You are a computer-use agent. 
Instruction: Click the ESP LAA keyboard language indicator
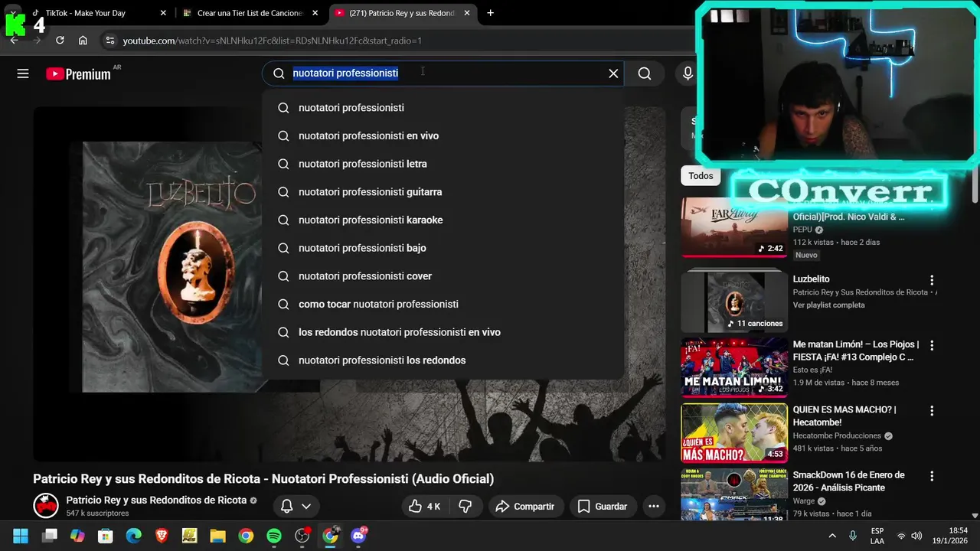(877, 536)
